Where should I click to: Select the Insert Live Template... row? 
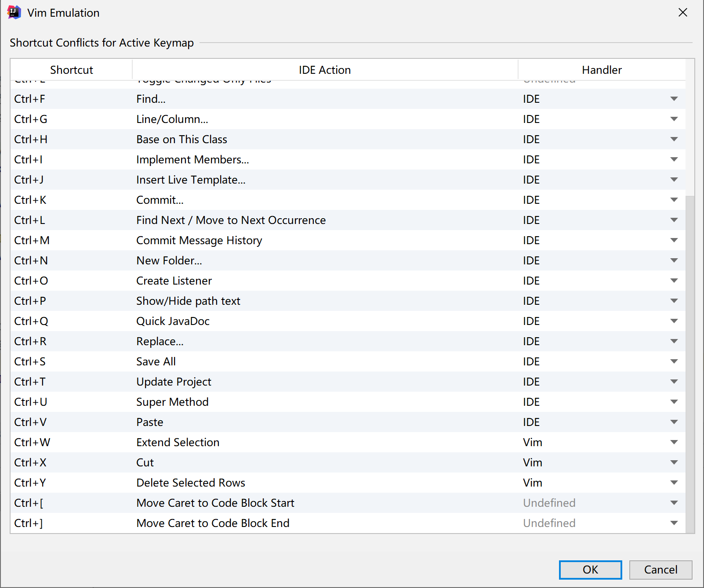348,180
